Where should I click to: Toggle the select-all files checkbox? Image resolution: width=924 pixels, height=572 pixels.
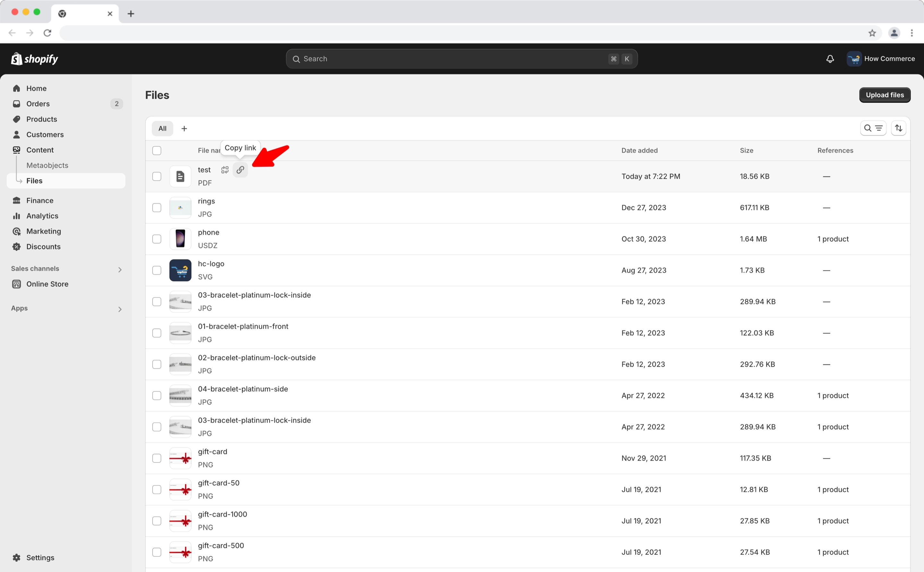[157, 151]
